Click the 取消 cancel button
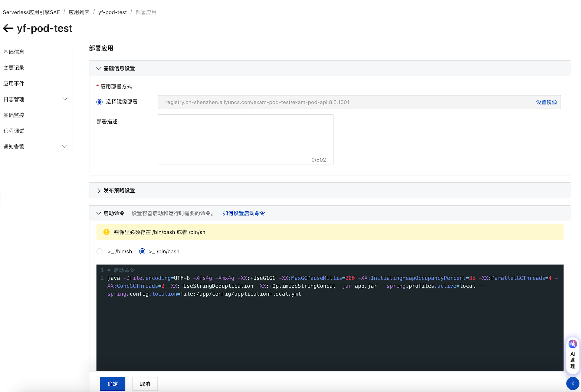The height and width of the screenshot is (392, 581). [145, 384]
